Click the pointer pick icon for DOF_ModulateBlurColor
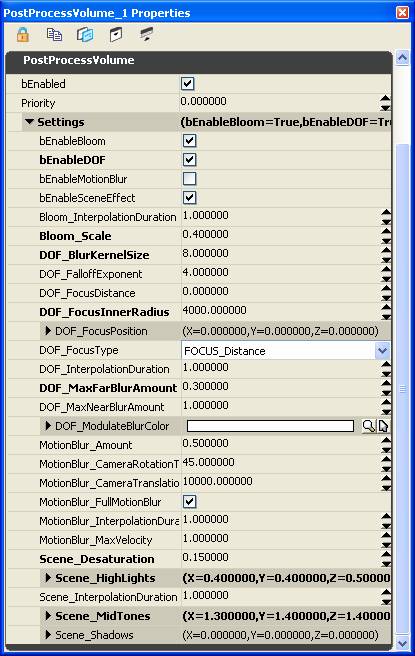This screenshot has height=656, width=415. point(383,426)
